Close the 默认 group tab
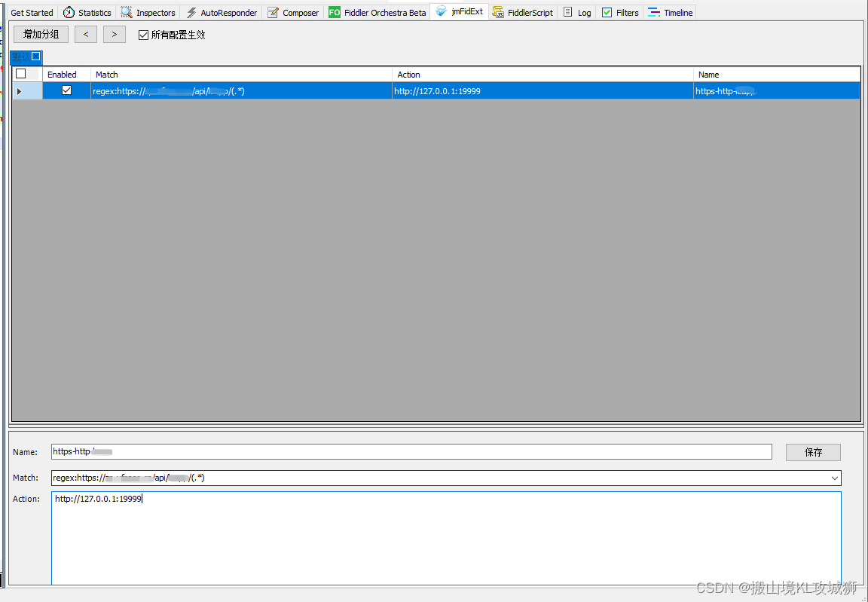The image size is (868, 602). pos(36,57)
